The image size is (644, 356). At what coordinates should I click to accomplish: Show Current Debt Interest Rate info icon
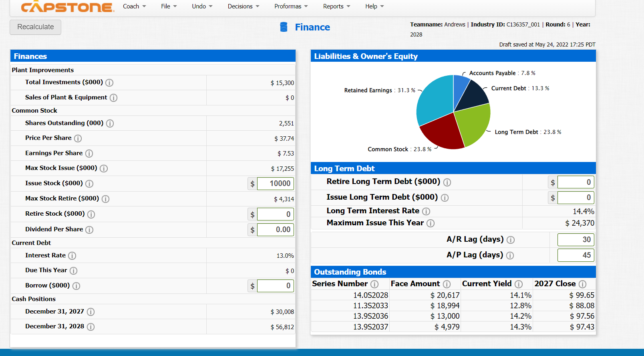click(x=72, y=256)
